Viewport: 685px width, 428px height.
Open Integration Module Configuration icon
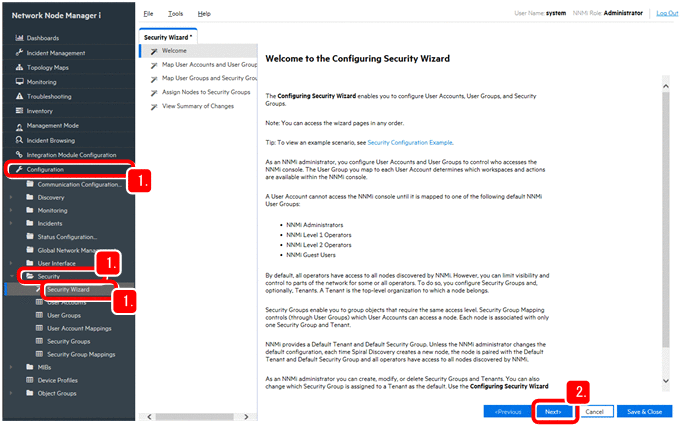(x=19, y=154)
